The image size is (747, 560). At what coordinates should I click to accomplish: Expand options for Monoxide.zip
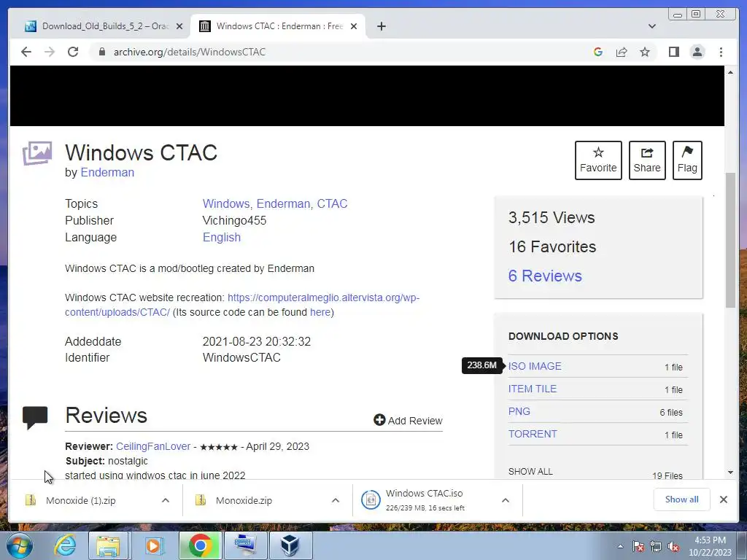(336, 500)
